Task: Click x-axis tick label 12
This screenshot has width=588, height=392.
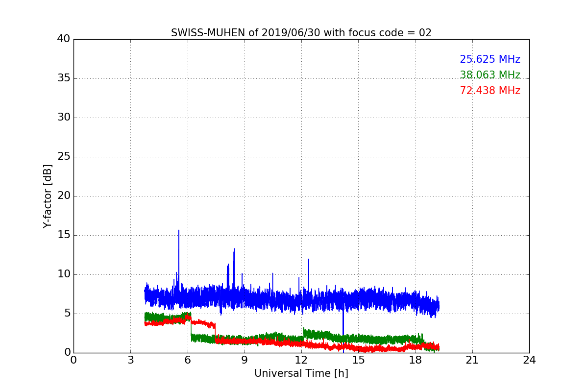Action: coord(301,360)
